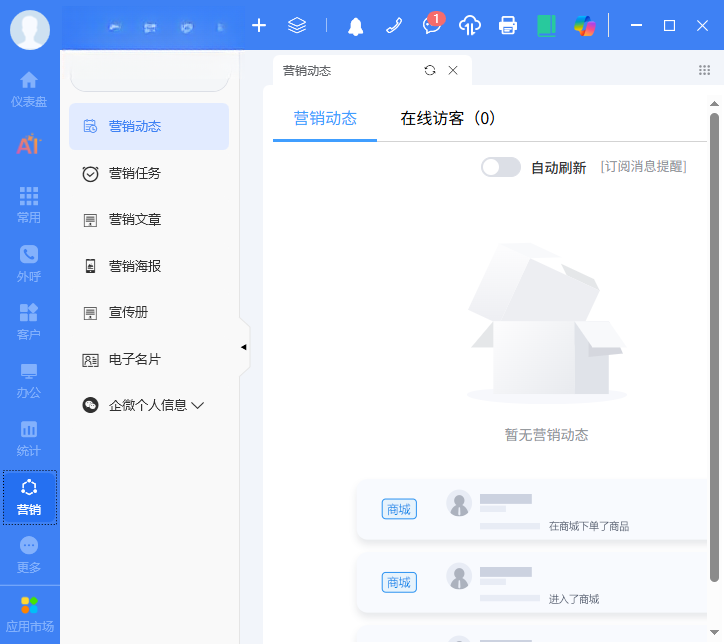Toggle the 自动刷新 auto refresh switch
Screen dimensions: 724x644
point(501,167)
